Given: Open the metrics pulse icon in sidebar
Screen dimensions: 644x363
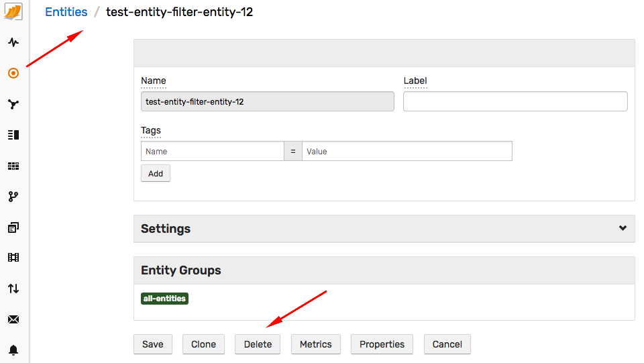Looking at the screenshot, I should point(13,42).
